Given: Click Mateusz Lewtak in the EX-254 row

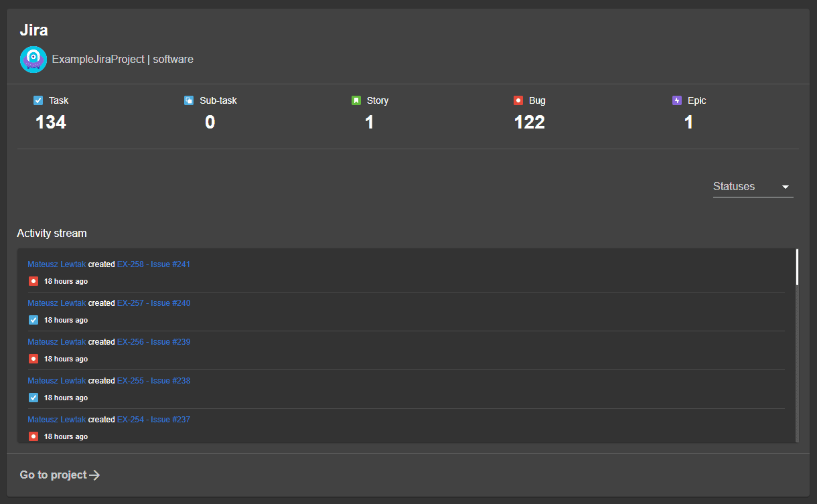Looking at the screenshot, I should (x=57, y=420).
